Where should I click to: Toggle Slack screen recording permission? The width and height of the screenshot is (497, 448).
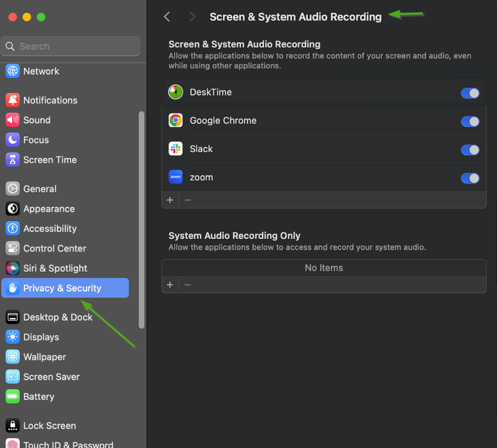pyautogui.click(x=470, y=150)
